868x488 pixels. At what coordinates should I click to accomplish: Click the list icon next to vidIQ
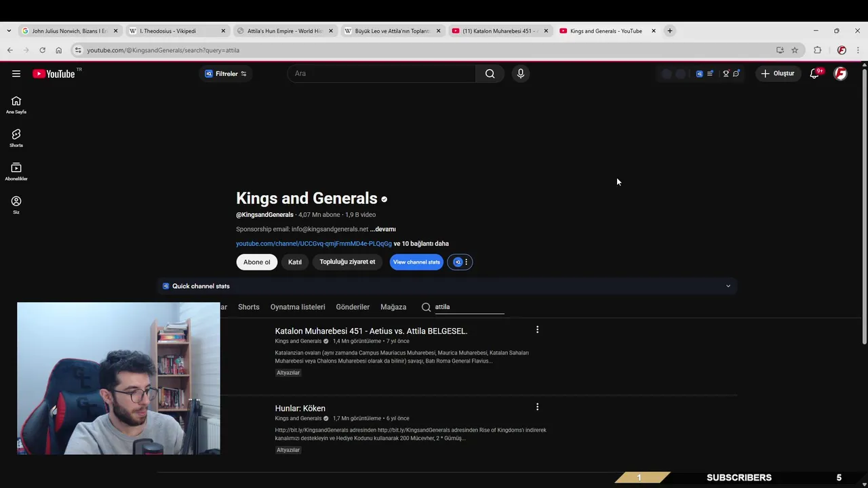[710, 73]
